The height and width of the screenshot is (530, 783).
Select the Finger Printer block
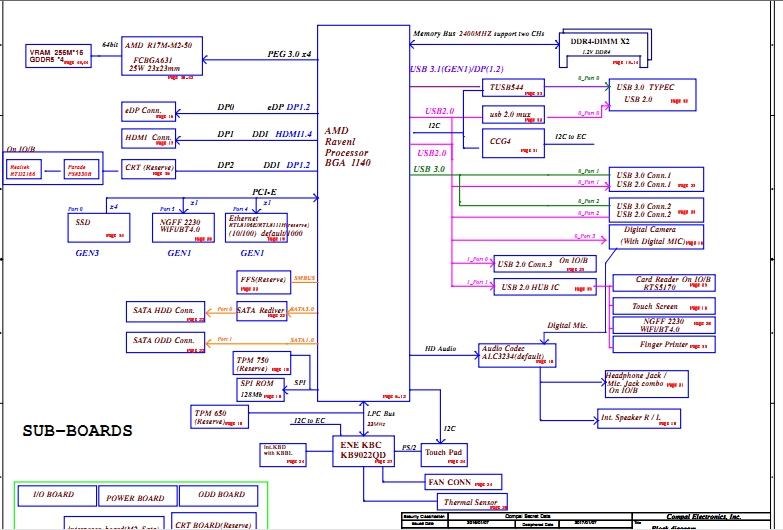click(x=664, y=344)
